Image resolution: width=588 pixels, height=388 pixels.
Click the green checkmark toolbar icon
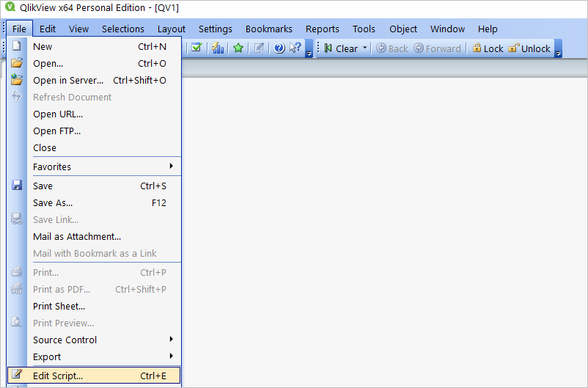pos(196,48)
